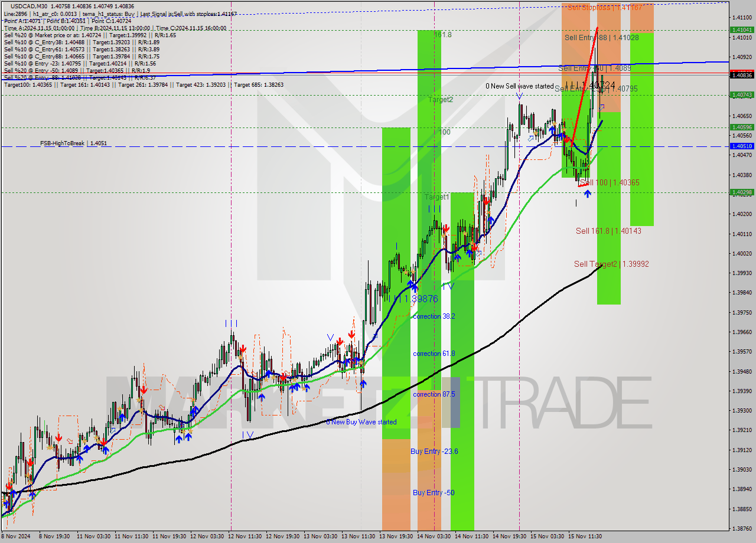Click the 'Target2' label on green zone
This screenshot has width=756, height=543.
tap(441, 100)
